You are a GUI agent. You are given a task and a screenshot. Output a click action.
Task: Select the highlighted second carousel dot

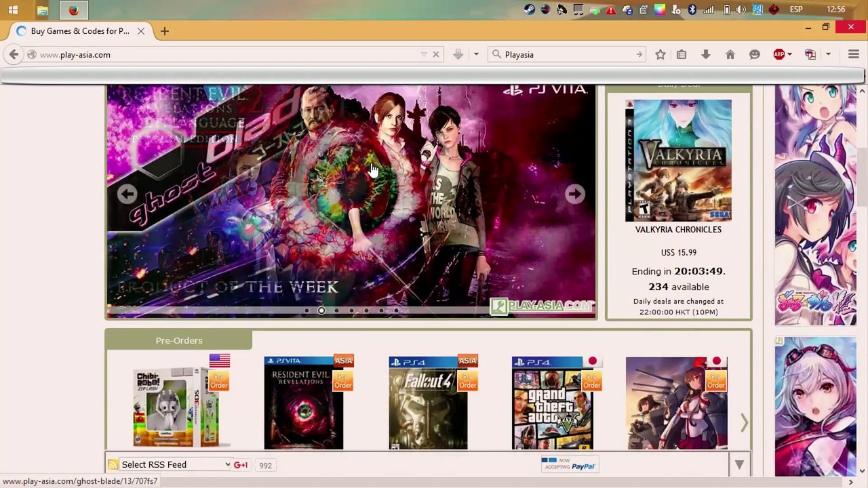coord(321,311)
